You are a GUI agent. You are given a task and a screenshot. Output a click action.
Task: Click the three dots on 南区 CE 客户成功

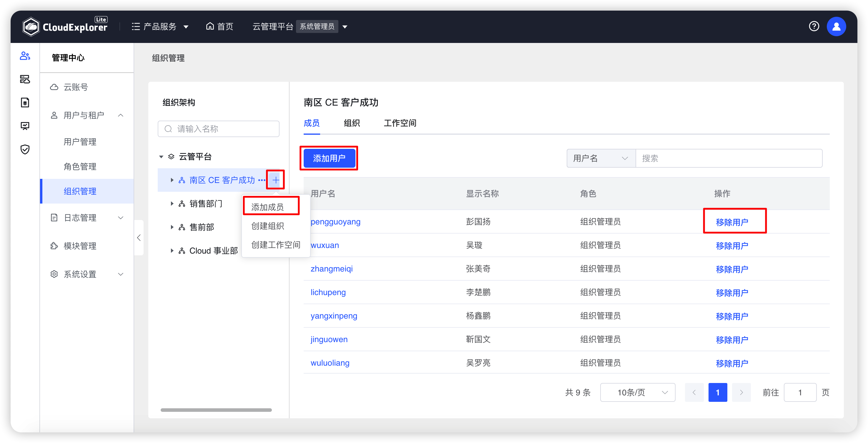click(x=262, y=180)
